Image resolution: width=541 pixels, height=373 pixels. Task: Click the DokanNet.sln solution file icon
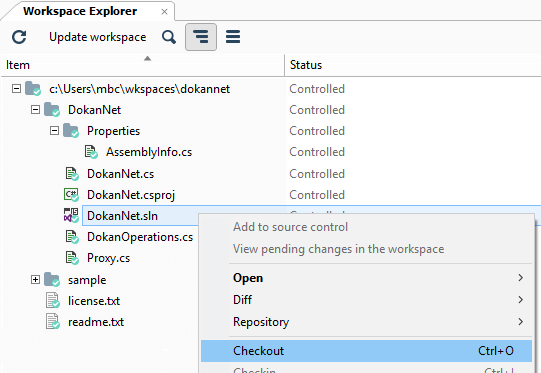pos(71,216)
